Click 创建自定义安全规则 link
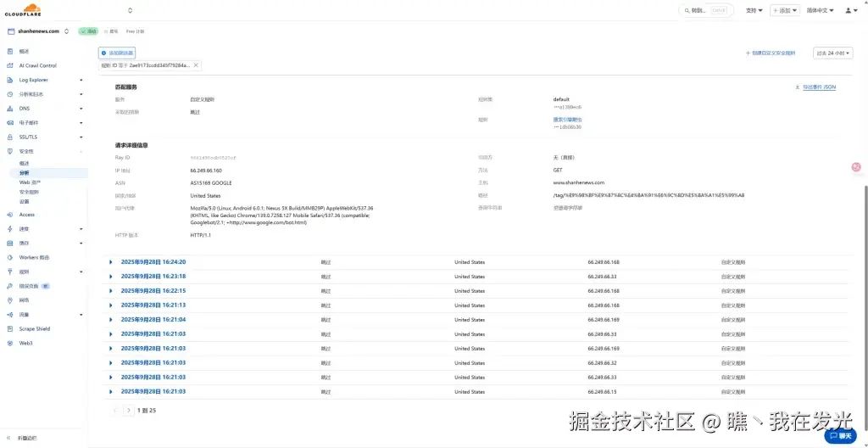The height and width of the screenshot is (448, 868). click(770, 53)
